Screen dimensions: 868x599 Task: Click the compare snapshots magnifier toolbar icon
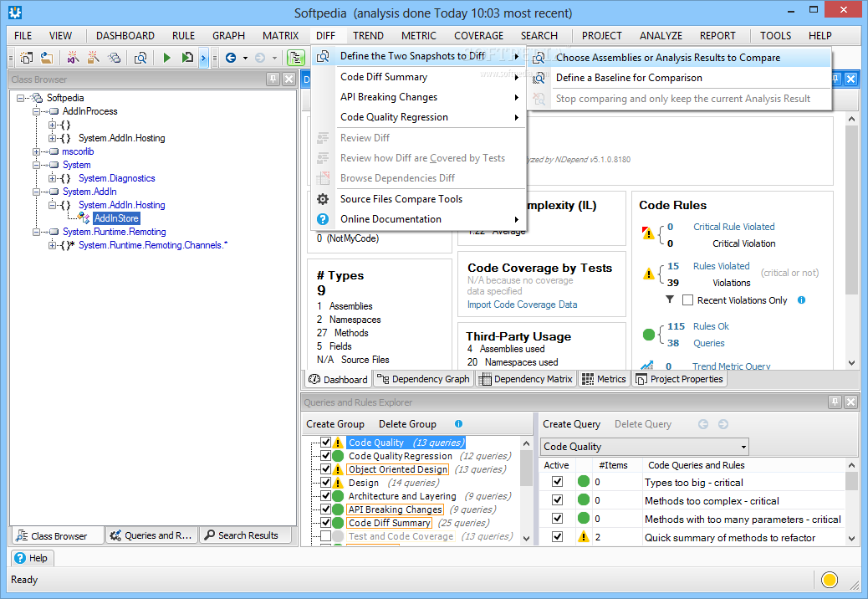(x=140, y=58)
